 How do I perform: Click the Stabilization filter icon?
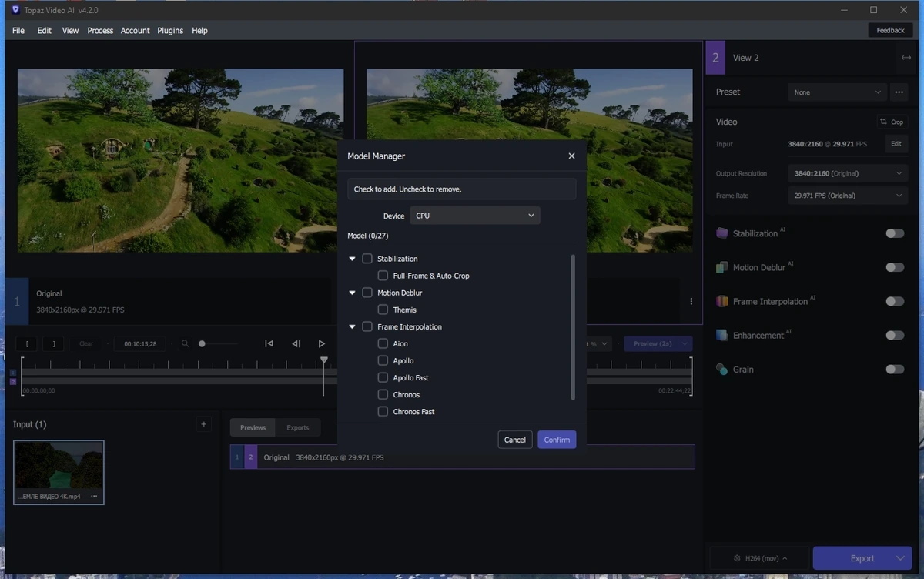[721, 233]
